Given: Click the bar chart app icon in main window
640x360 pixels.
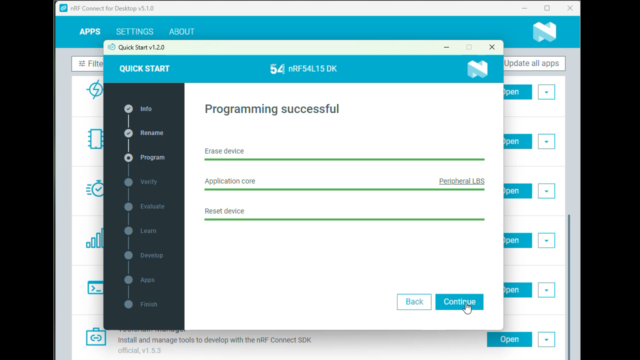Looking at the screenshot, I should 95,238.
